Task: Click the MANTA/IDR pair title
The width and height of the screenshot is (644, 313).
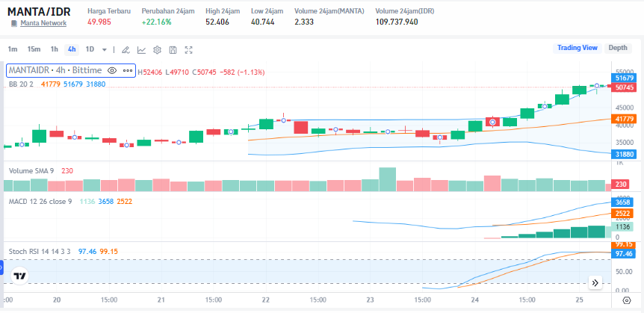Action: coord(39,11)
